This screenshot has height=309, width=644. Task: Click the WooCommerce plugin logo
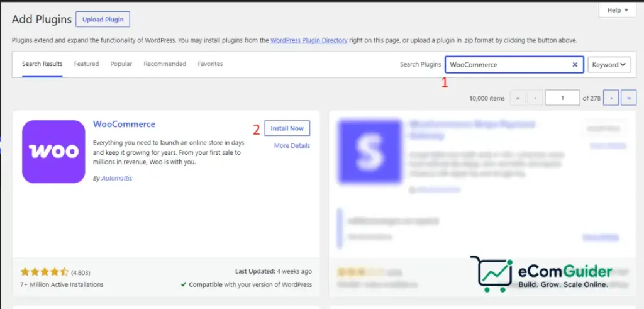coord(54,152)
